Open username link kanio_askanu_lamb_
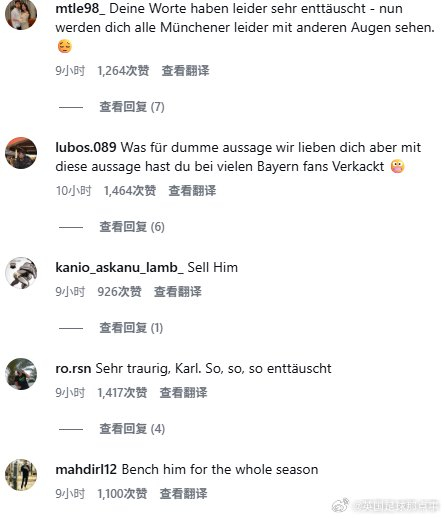Viewport: 445px width, 519px height. pos(119,267)
